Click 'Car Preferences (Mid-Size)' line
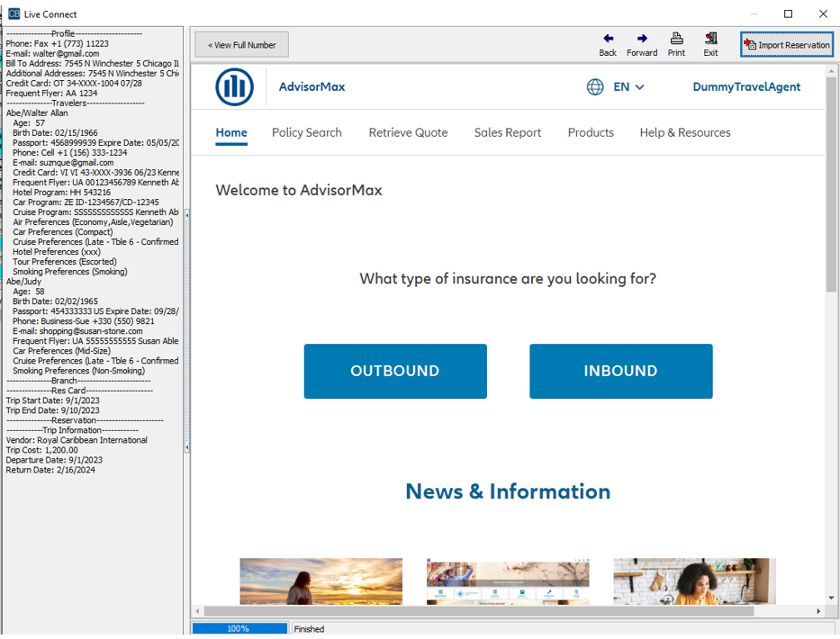Image resolution: width=840 pixels, height=639 pixels. (61, 351)
